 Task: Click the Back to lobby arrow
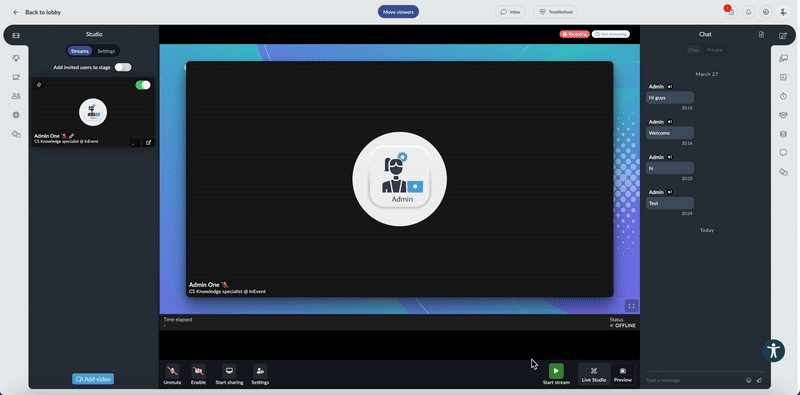[x=16, y=12]
